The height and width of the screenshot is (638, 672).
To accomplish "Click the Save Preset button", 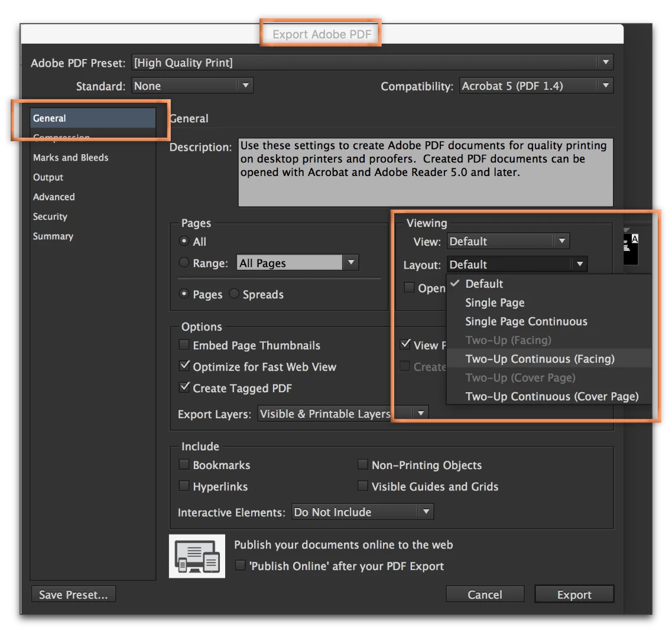I will [73, 594].
